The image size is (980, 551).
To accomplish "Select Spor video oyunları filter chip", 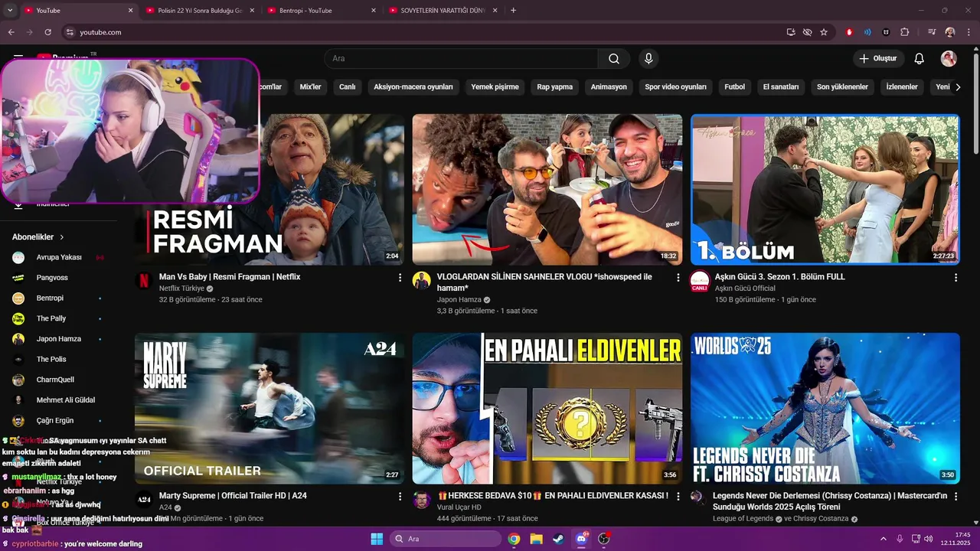I will 675,87.
